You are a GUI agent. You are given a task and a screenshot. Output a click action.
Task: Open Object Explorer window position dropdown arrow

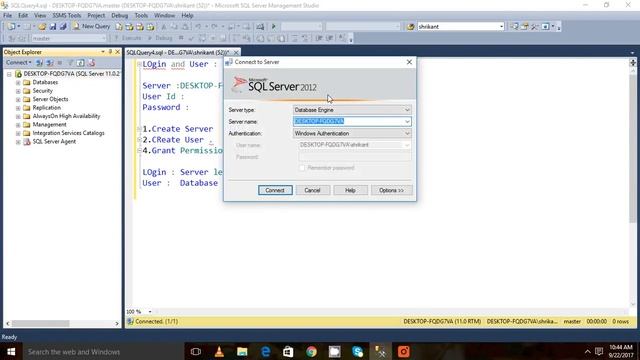pos(103,52)
